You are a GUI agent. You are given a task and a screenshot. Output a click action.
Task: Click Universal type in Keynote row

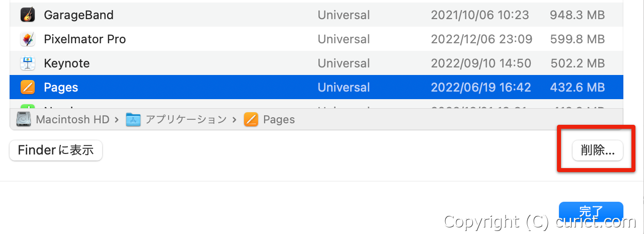[x=344, y=63]
